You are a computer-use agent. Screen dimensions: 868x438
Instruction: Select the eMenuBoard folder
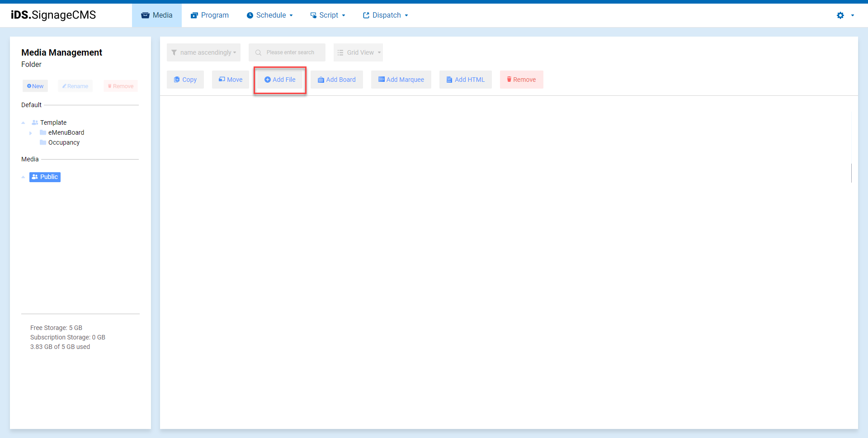(x=62, y=132)
